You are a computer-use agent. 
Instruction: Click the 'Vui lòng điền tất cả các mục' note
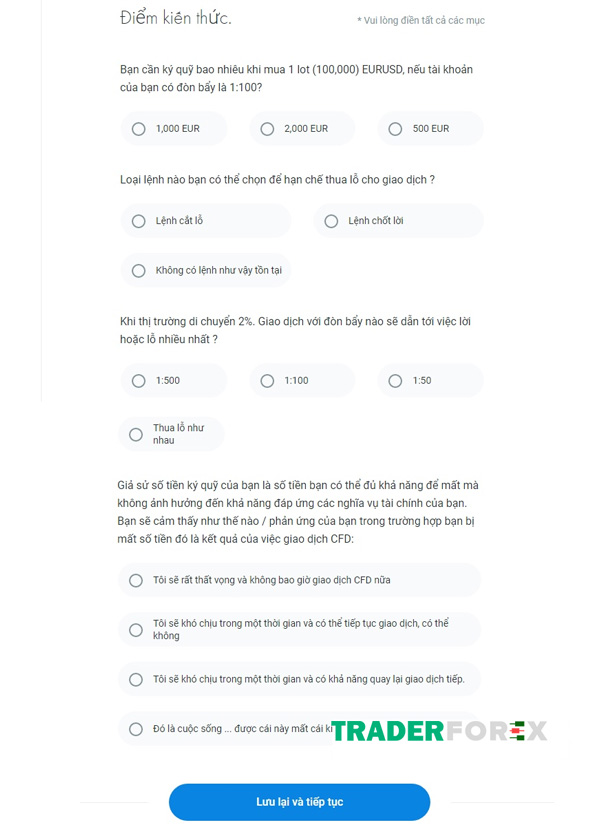(x=421, y=20)
